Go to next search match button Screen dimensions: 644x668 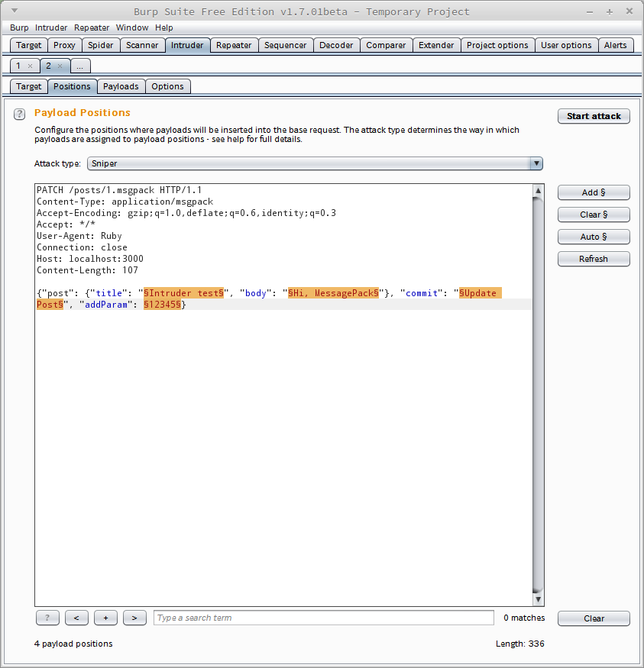pyautogui.click(x=134, y=618)
